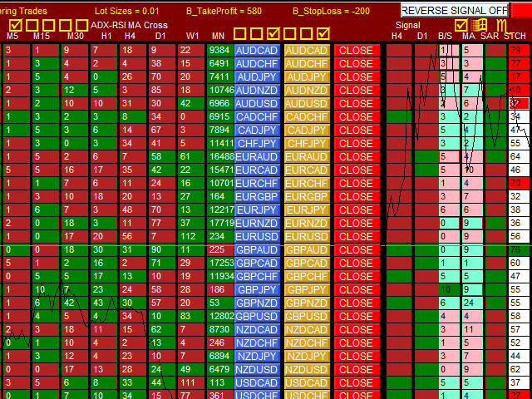Click the gold GBPUSD button

pos(307,316)
